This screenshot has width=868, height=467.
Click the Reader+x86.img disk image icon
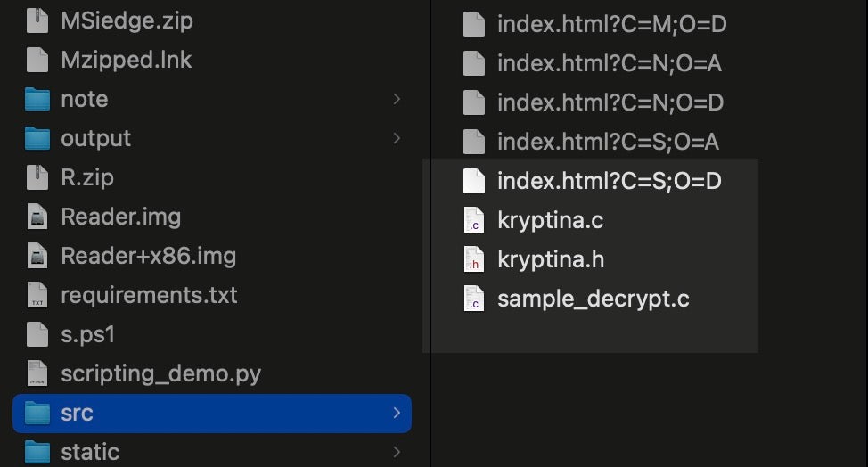[x=37, y=256]
